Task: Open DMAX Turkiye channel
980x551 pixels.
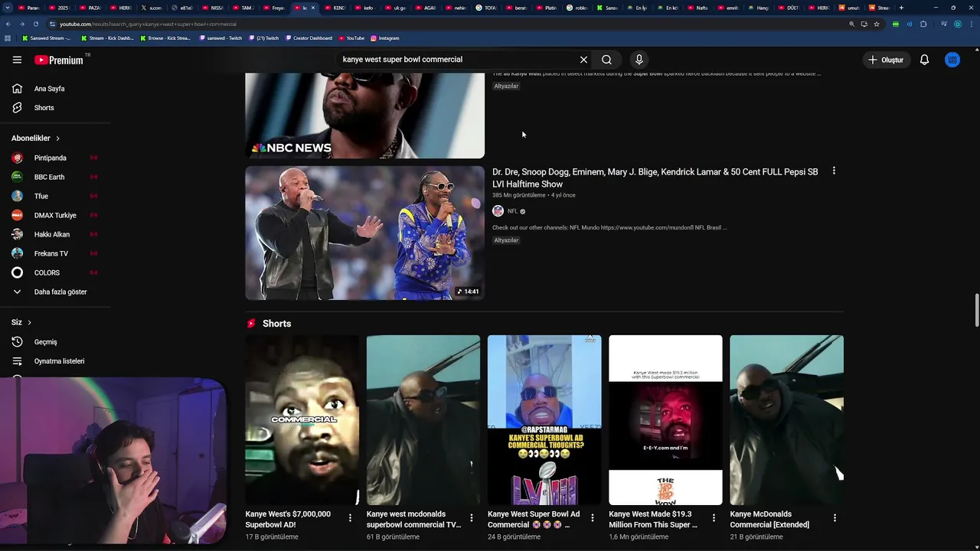Action: 54,215
